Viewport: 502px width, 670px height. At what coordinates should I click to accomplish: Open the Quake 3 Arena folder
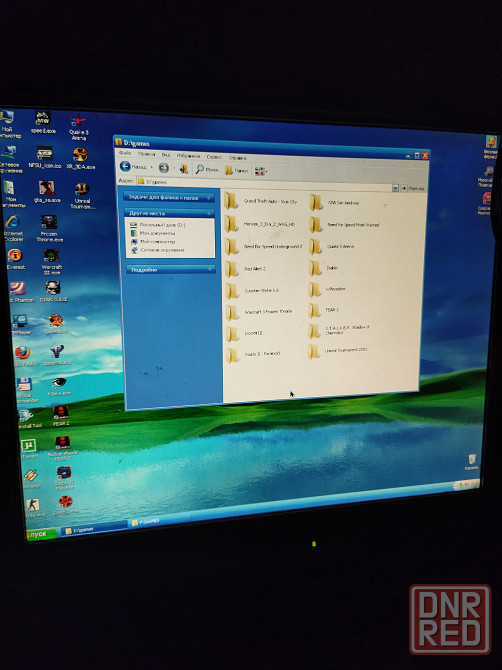332,247
